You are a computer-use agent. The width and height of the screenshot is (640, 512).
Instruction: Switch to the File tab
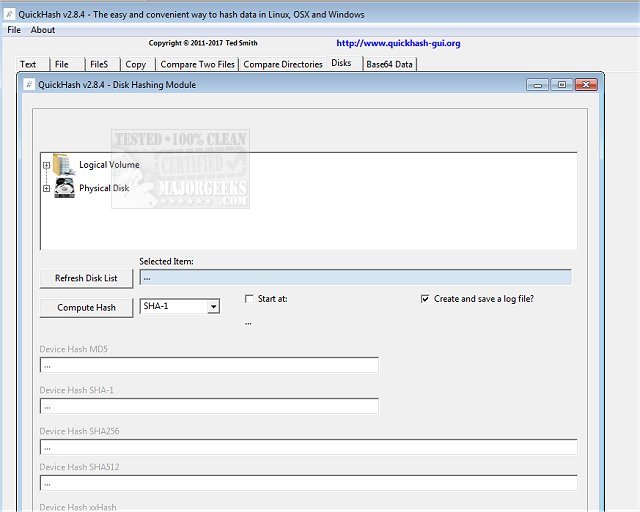point(67,64)
